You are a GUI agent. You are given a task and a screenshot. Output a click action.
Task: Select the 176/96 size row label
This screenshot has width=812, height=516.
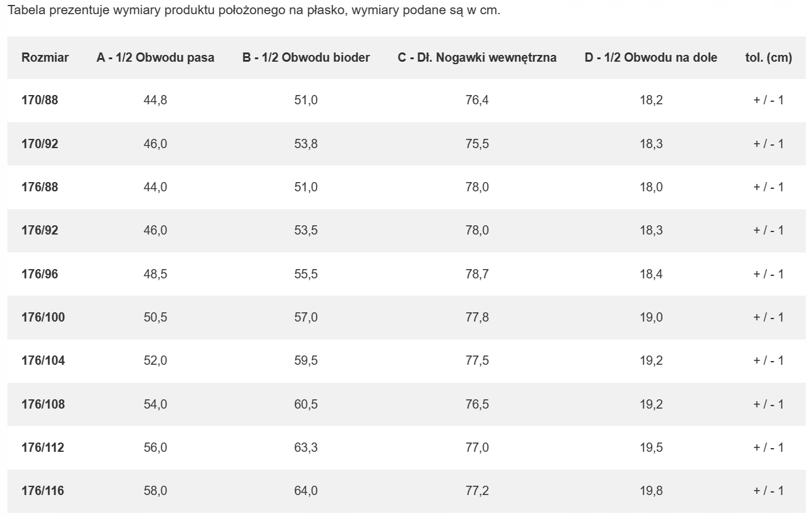point(40,274)
